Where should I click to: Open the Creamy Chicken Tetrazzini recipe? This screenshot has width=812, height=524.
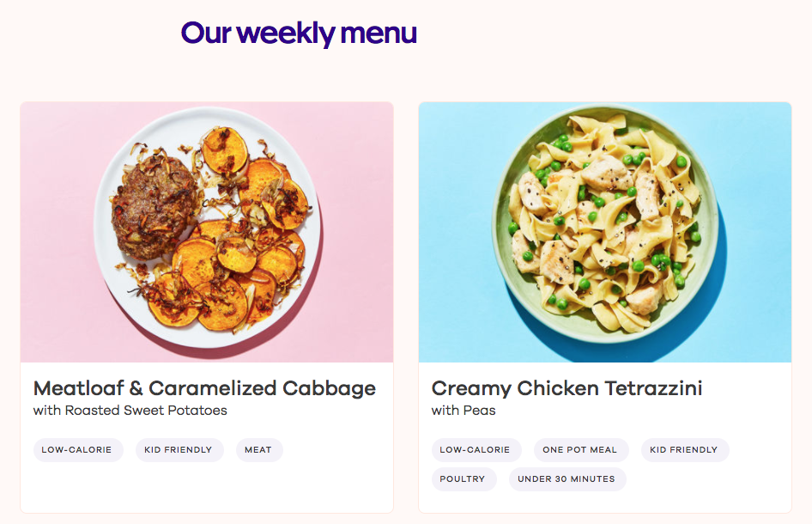pos(567,387)
